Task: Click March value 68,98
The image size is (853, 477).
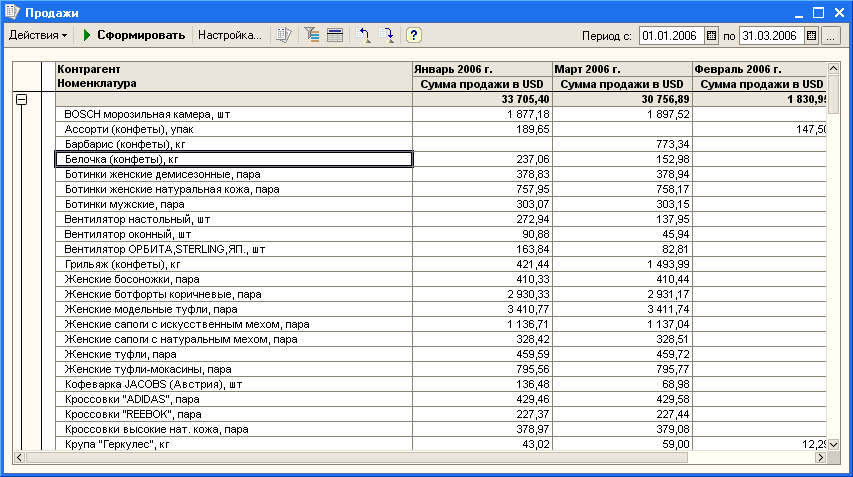Action: click(622, 384)
